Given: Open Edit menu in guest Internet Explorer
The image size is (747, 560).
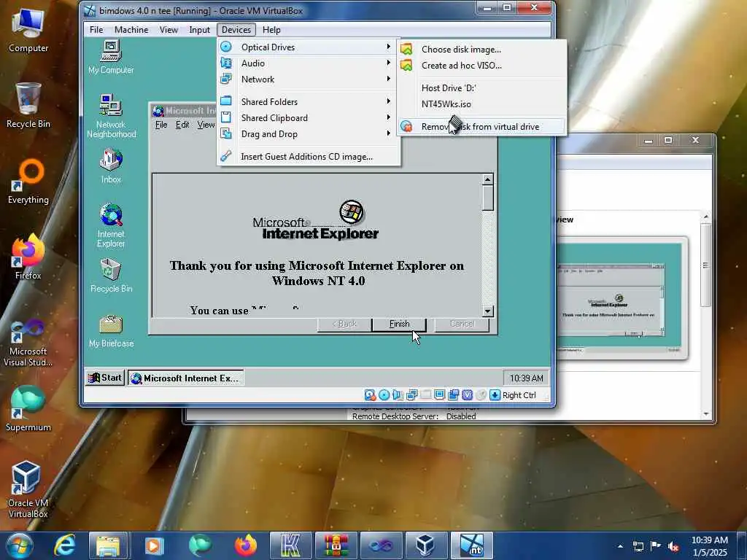Looking at the screenshot, I should (182, 125).
